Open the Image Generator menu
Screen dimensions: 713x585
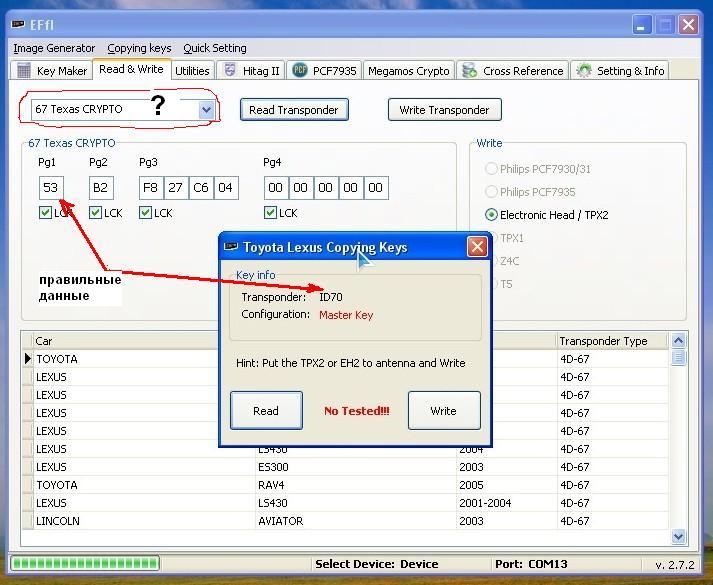pos(54,48)
